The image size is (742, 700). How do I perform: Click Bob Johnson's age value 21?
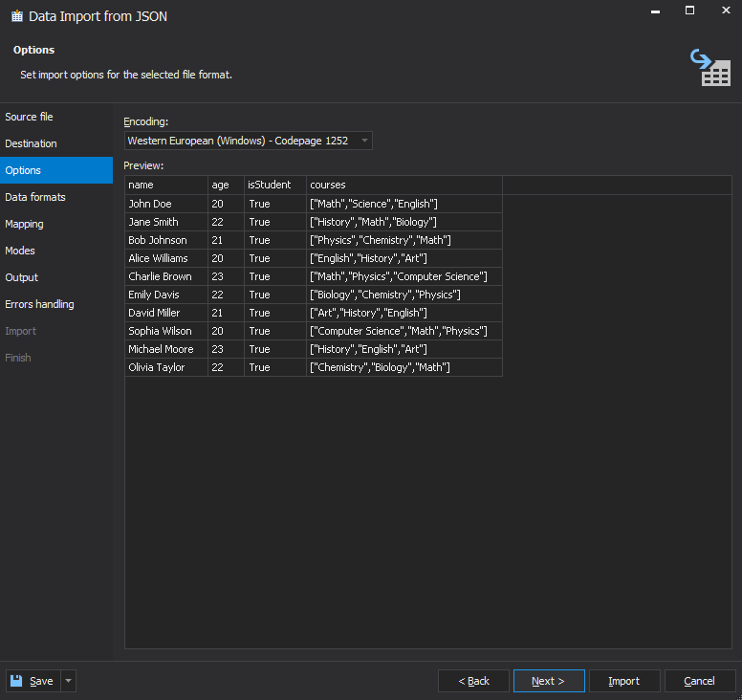[226, 240]
